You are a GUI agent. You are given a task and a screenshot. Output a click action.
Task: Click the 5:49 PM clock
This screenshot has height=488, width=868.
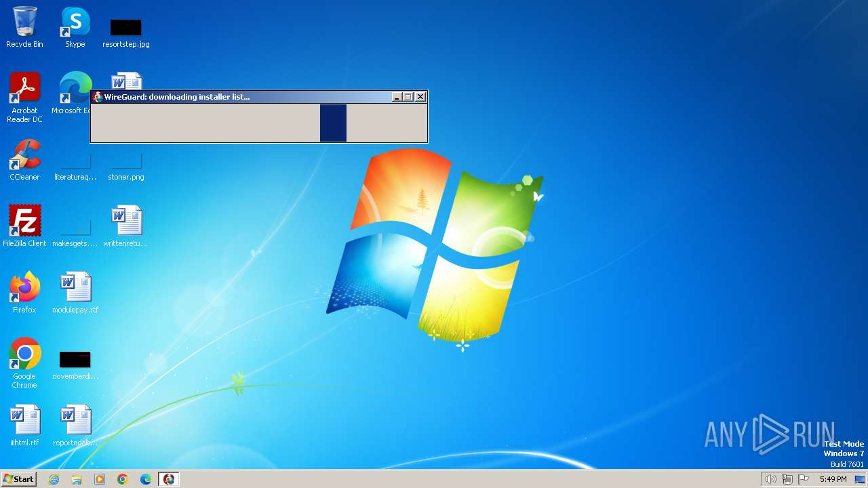(x=833, y=479)
